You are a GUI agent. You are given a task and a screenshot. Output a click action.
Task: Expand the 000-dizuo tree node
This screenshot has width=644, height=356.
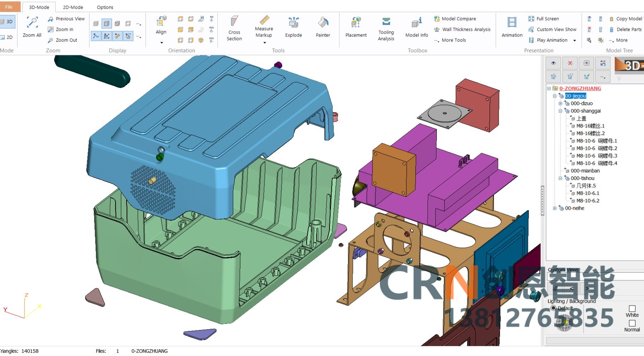(560, 103)
